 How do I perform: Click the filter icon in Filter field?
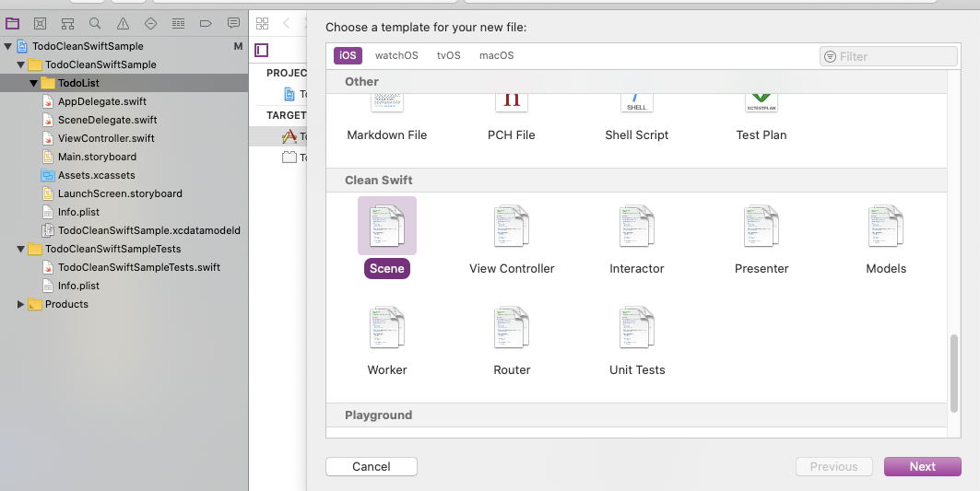[830, 56]
